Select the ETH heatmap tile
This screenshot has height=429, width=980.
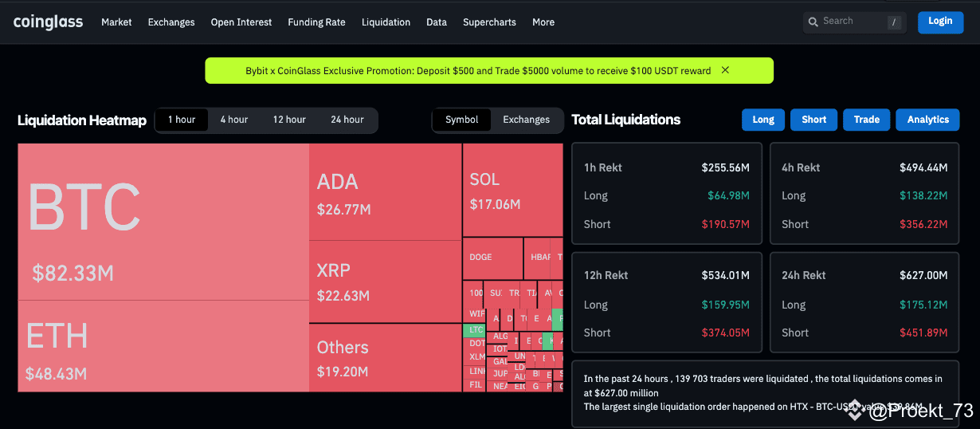(163, 346)
